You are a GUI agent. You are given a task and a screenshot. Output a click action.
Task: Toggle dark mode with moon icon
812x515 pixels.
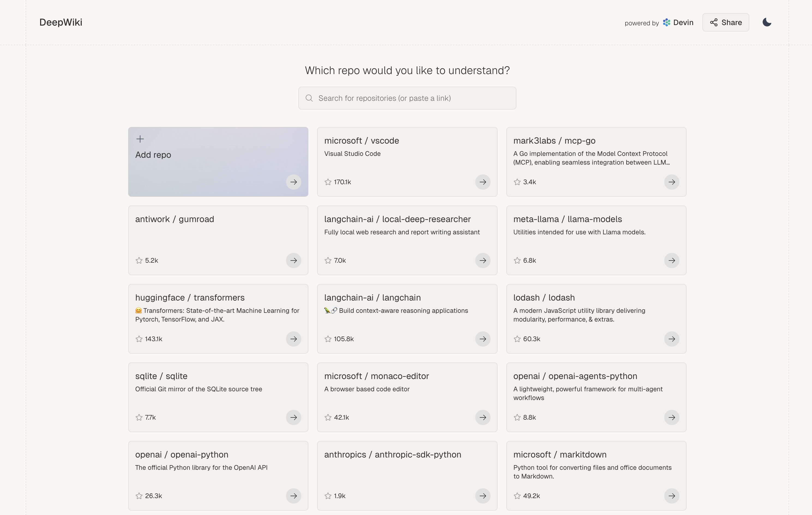(x=767, y=22)
